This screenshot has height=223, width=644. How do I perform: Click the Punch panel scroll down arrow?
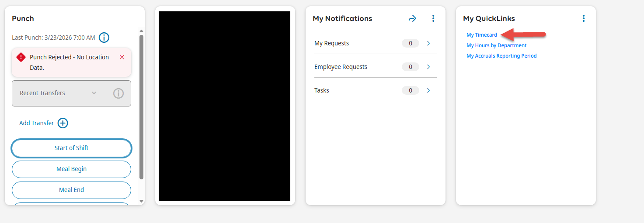tap(141, 201)
